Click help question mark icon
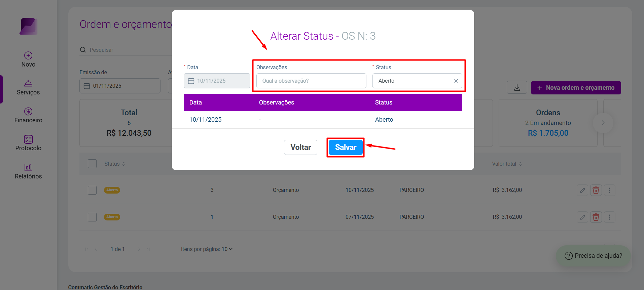This screenshot has width=644, height=290. [569, 256]
